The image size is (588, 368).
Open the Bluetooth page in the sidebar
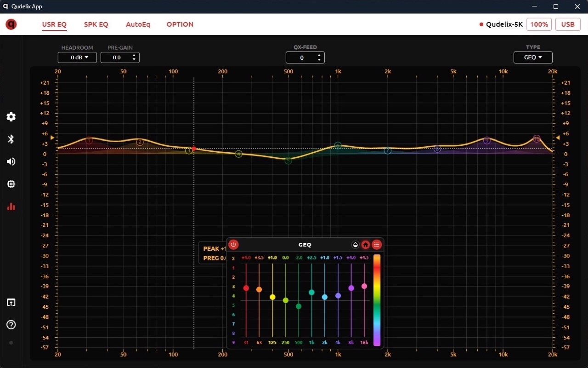tap(11, 139)
